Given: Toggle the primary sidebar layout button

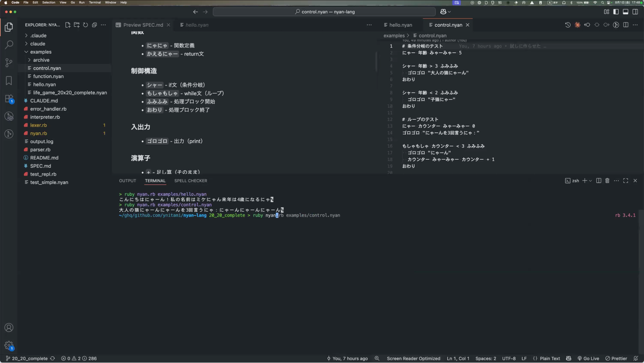Looking at the screenshot, I should coord(616,12).
